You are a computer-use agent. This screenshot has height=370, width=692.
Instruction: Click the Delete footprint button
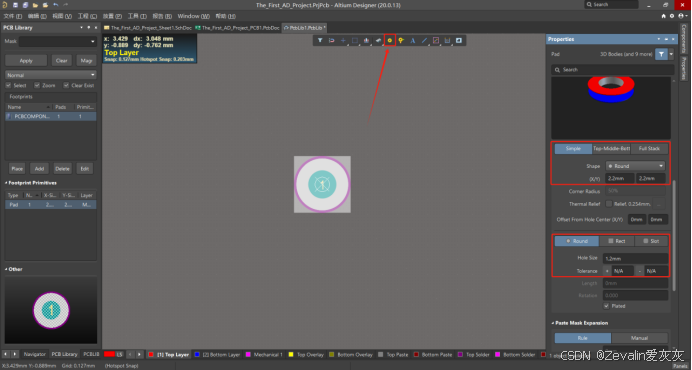click(62, 169)
